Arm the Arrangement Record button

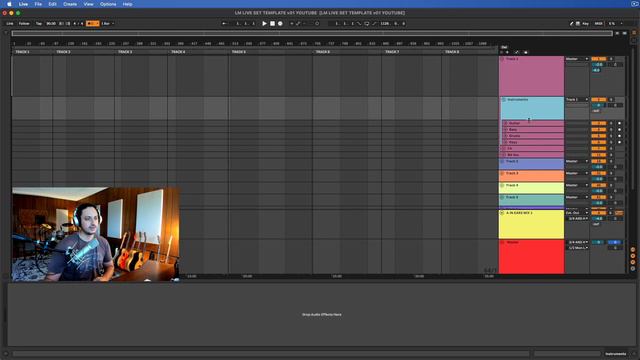280,24
